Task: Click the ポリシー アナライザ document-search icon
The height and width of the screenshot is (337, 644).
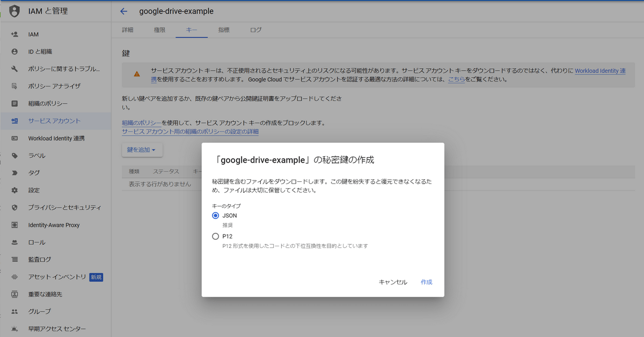Action: click(x=14, y=86)
